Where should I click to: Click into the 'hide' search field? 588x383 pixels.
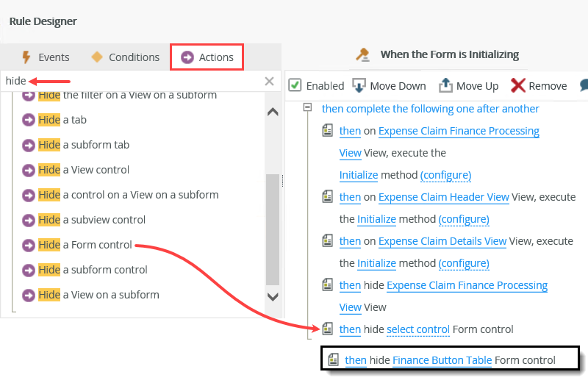click(x=132, y=81)
